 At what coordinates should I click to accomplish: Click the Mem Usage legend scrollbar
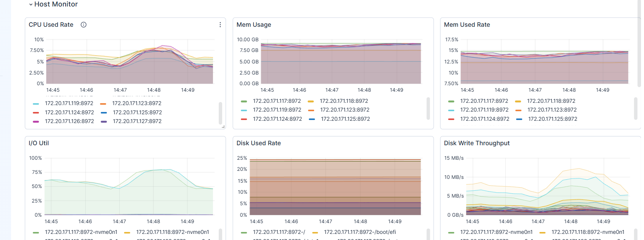[x=428, y=109]
